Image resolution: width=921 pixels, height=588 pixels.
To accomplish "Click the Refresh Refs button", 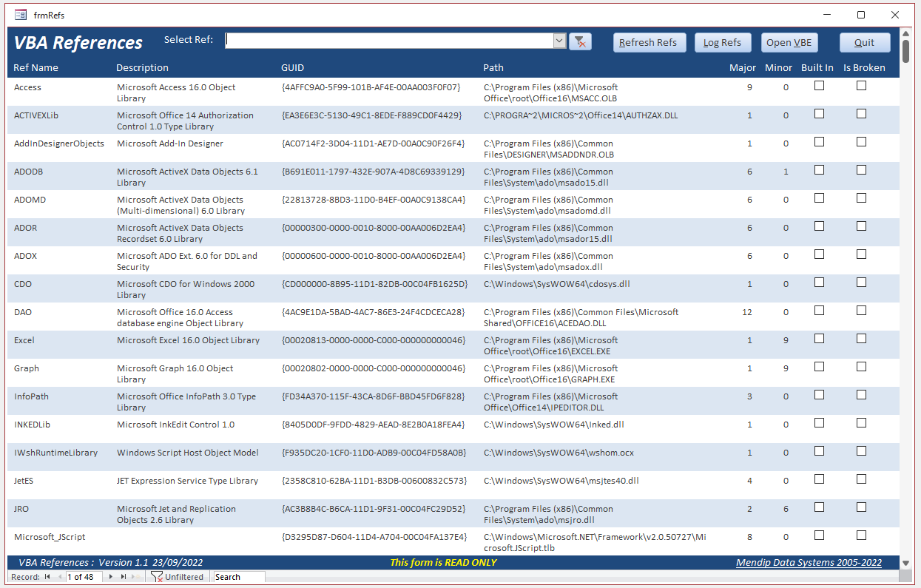I will tap(648, 43).
